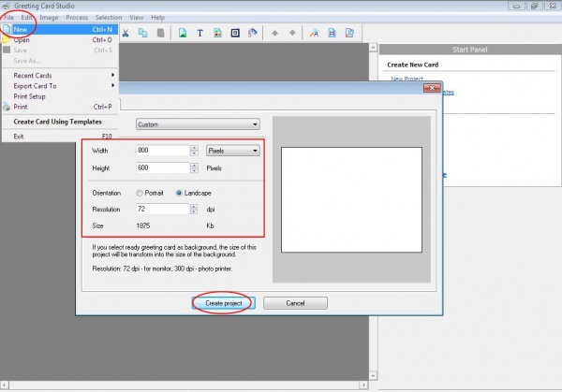Click the Paste clipboard icon in toolbar
Screen dimensions: 562x392
(x=162, y=32)
